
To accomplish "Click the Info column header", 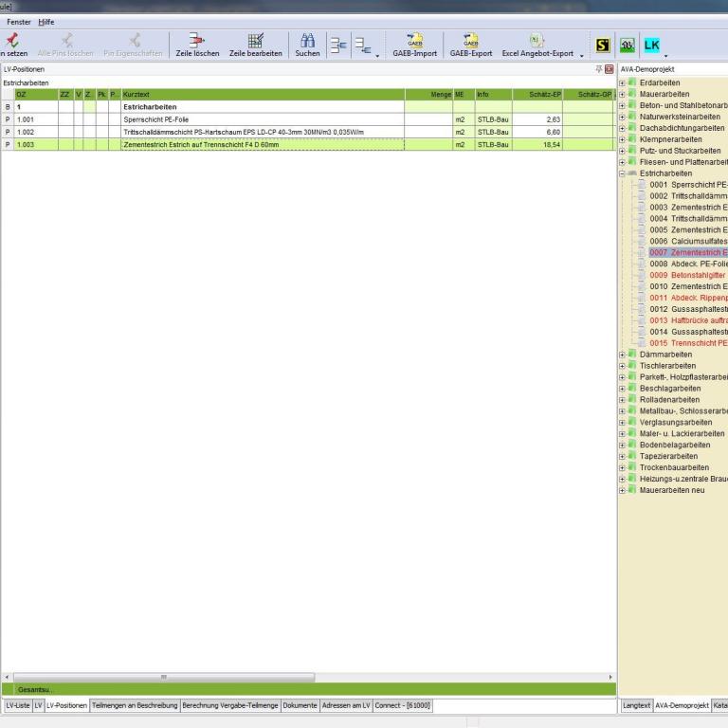I will click(494, 94).
